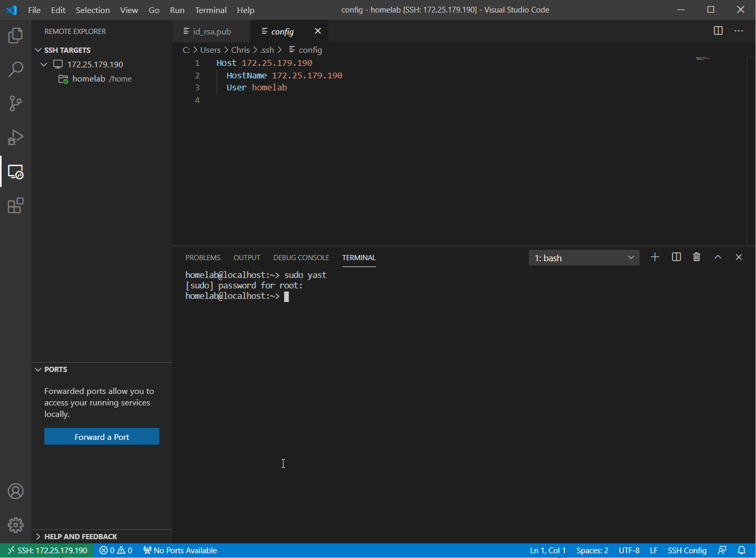The height and width of the screenshot is (558, 756).
Task: Open notifications via the bell icon
Action: point(741,550)
